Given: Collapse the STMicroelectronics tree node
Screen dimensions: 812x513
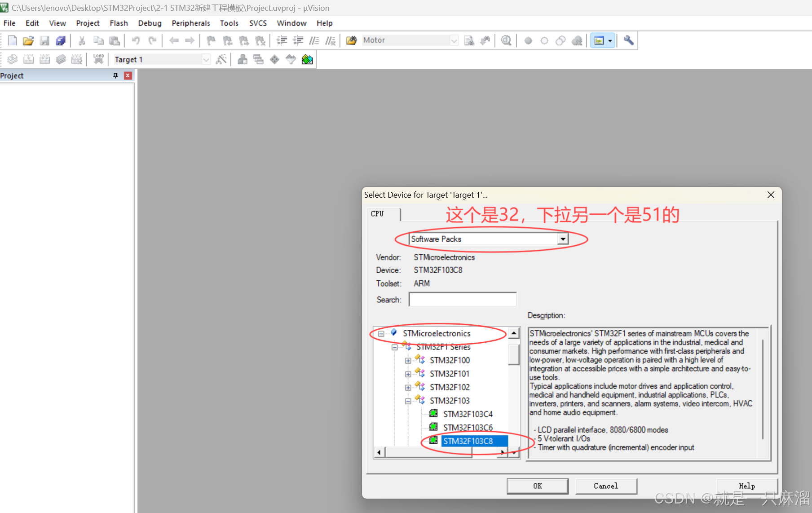Looking at the screenshot, I should [381, 334].
